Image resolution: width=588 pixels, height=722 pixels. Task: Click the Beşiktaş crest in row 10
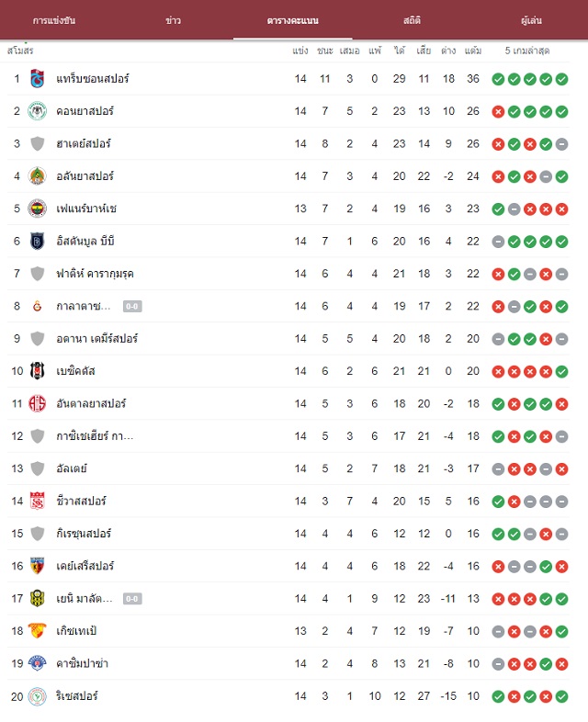[38, 371]
